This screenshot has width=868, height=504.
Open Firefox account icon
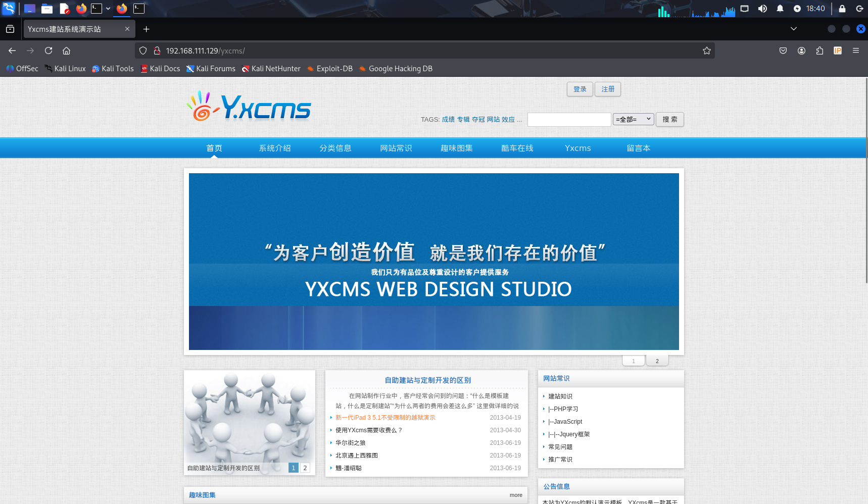click(x=801, y=51)
